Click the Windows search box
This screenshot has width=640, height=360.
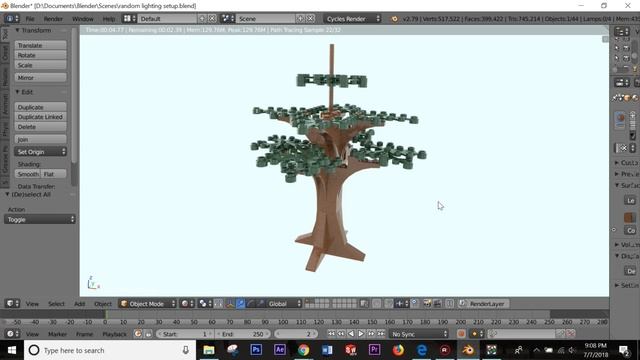pos(110,350)
